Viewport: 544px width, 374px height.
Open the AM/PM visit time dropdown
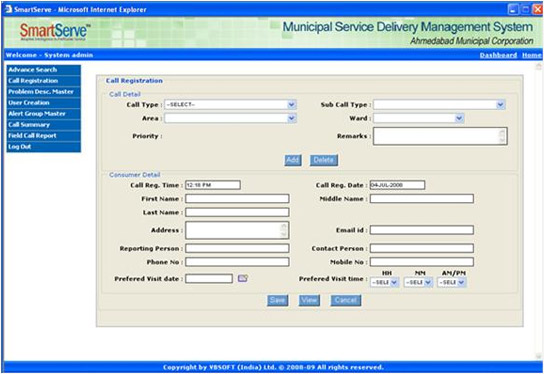pyautogui.click(x=452, y=282)
